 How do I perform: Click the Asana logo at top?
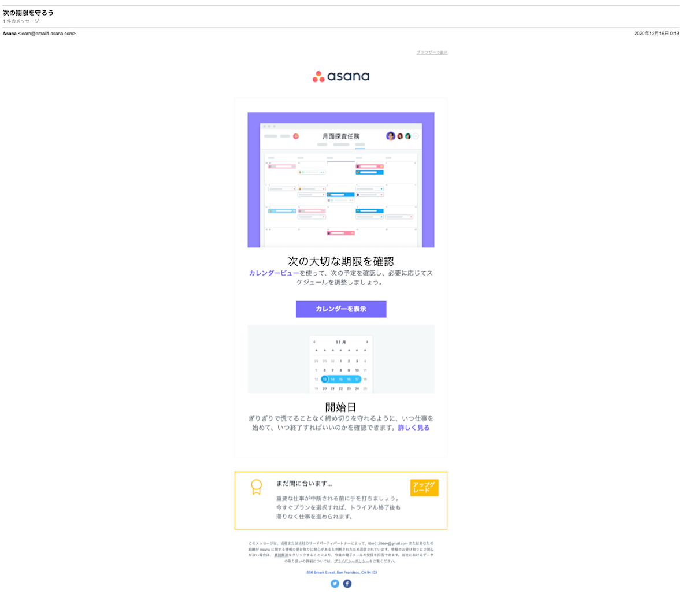click(341, 76)
